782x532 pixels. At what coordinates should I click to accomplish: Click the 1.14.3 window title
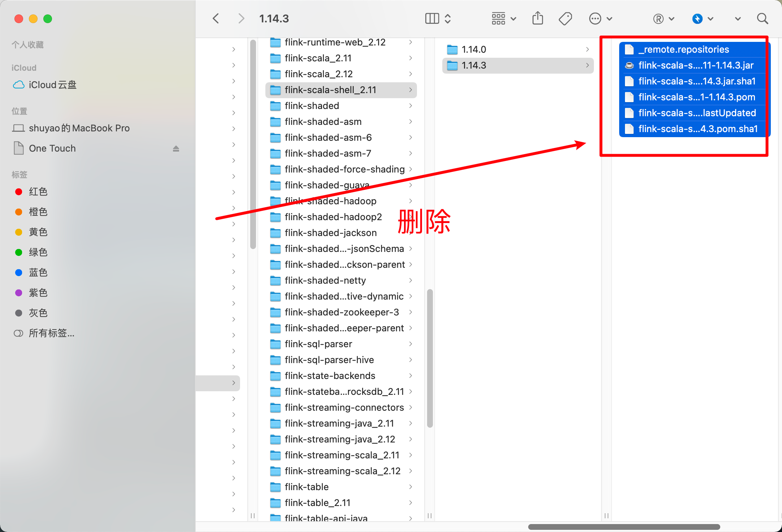(274, 18)
